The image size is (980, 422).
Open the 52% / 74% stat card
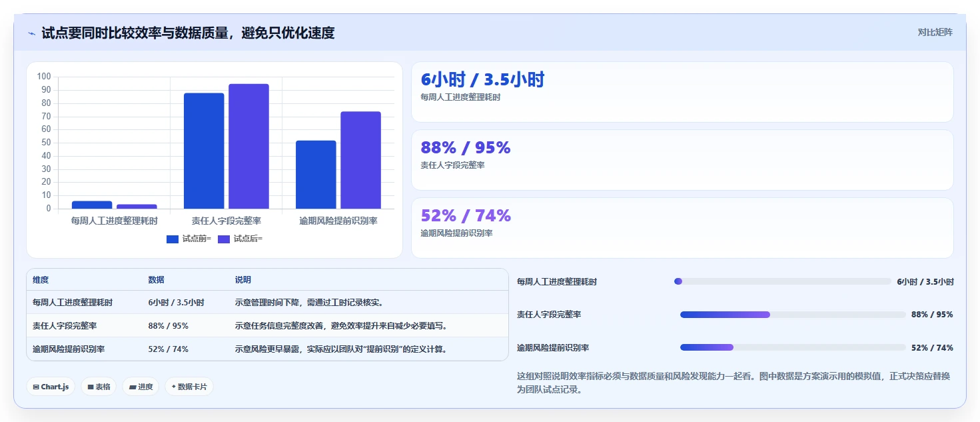click(x=682, y=228)
